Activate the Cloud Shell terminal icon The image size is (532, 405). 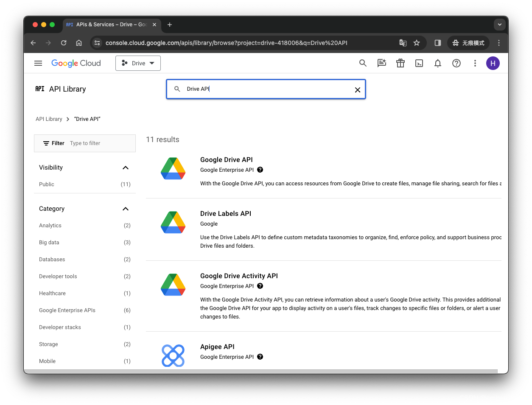[419, 63]
